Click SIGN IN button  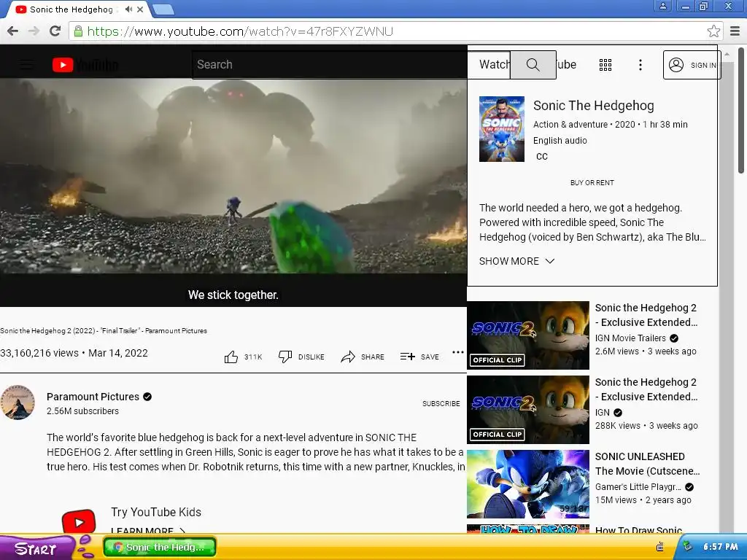tap(692, 65)
